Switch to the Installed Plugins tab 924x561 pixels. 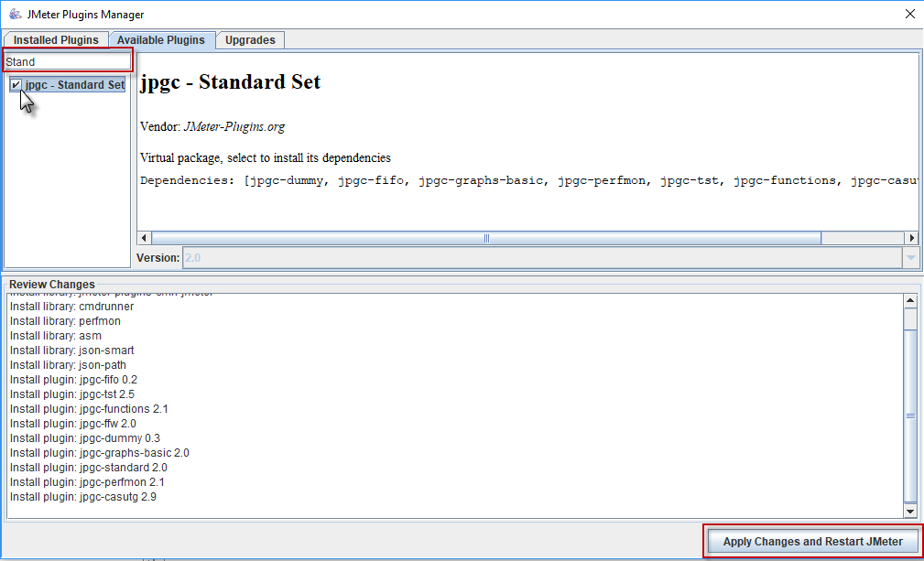[55, 40]
